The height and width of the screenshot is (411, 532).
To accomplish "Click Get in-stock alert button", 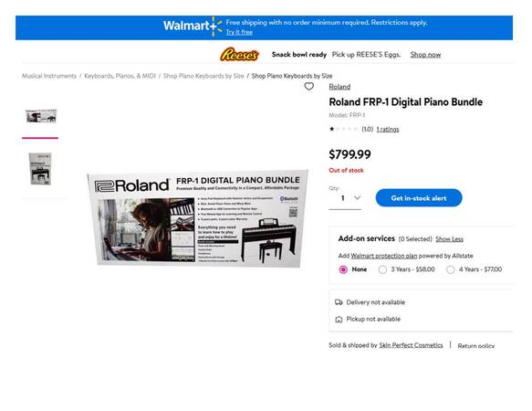I will [x=419, y=198].
